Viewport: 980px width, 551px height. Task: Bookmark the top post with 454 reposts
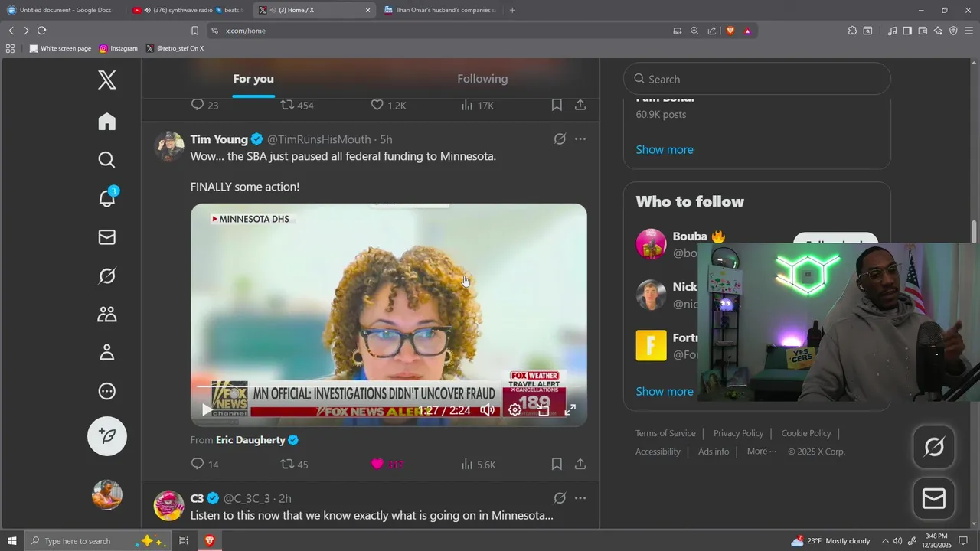(557, 105)
